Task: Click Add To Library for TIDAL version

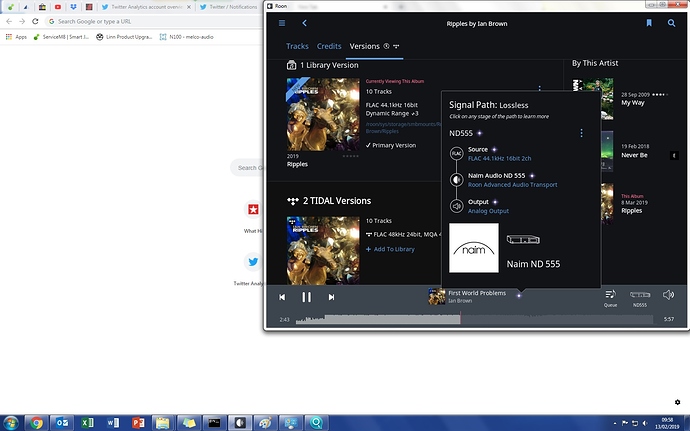Action: (390, 249)
